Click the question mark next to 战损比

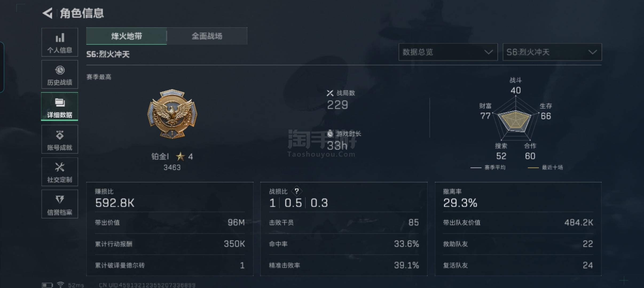click(297, 191)
